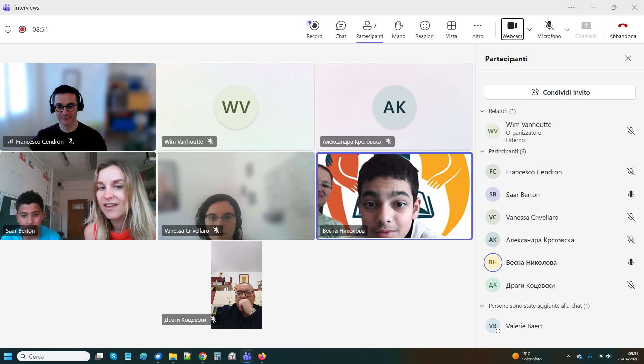
Task: Mute Saar Berton's microphone in participant list
Action: [x=631, y=194]
